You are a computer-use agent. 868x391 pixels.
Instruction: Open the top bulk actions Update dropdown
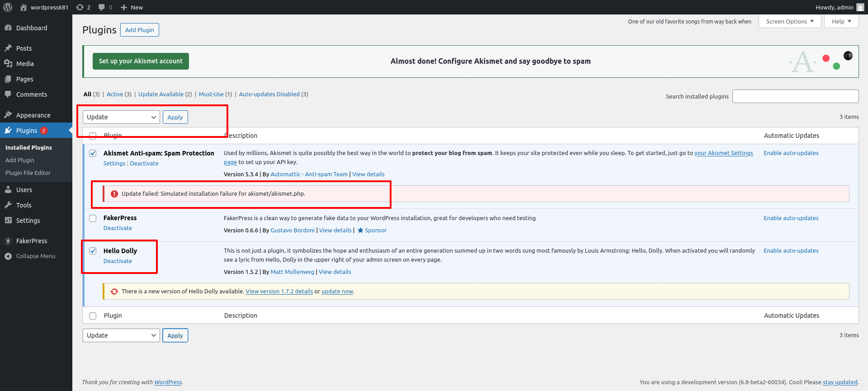tap(121, 117)
